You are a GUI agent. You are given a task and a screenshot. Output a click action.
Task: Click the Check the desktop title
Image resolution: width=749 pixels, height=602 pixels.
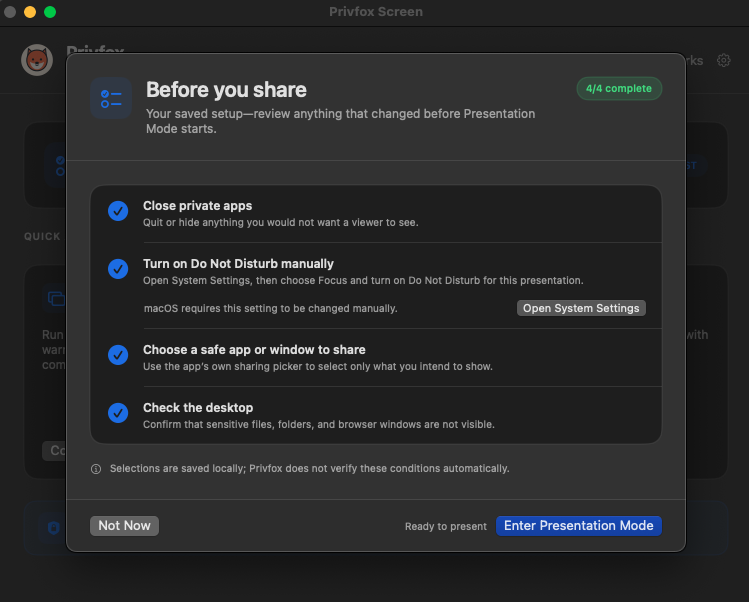[198, 408]
